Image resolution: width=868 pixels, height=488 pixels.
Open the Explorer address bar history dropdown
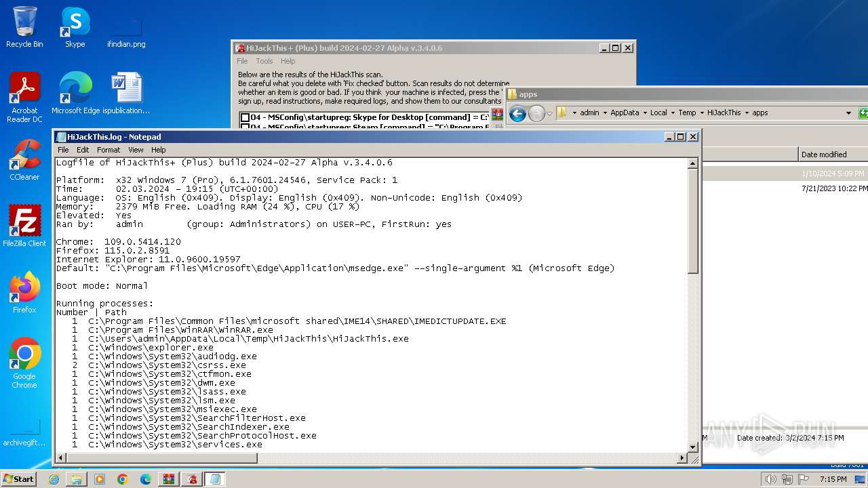click(848, 113)
